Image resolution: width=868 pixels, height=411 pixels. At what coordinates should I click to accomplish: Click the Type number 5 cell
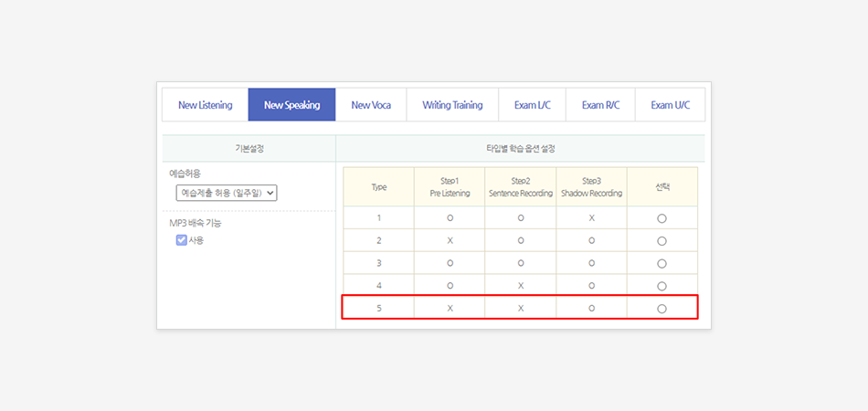(x=378, y=309)
